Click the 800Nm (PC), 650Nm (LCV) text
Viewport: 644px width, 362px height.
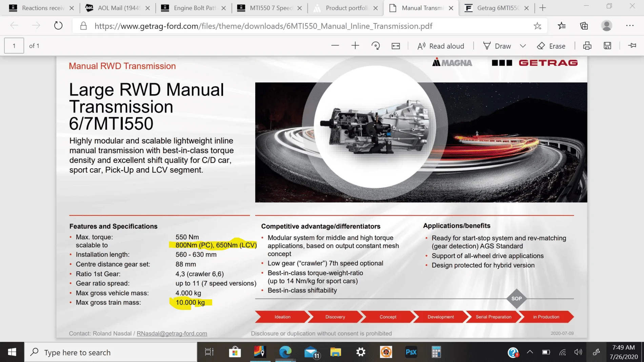click(216, 245)
